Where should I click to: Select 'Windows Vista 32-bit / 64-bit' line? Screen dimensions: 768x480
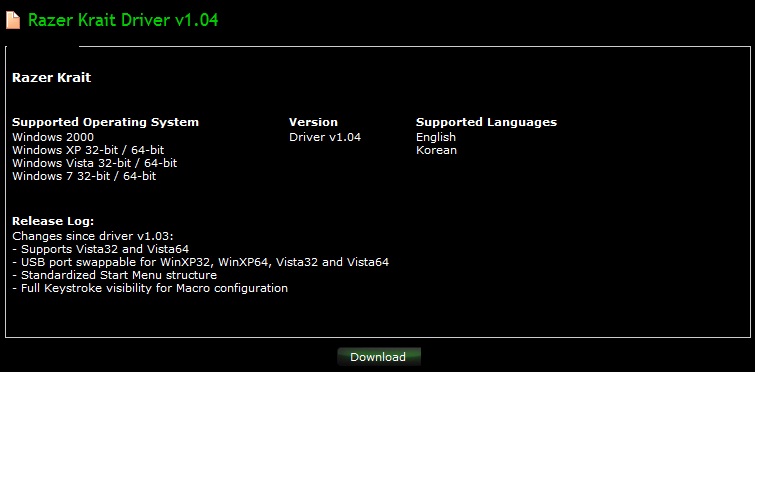click(x=95, y=163)
